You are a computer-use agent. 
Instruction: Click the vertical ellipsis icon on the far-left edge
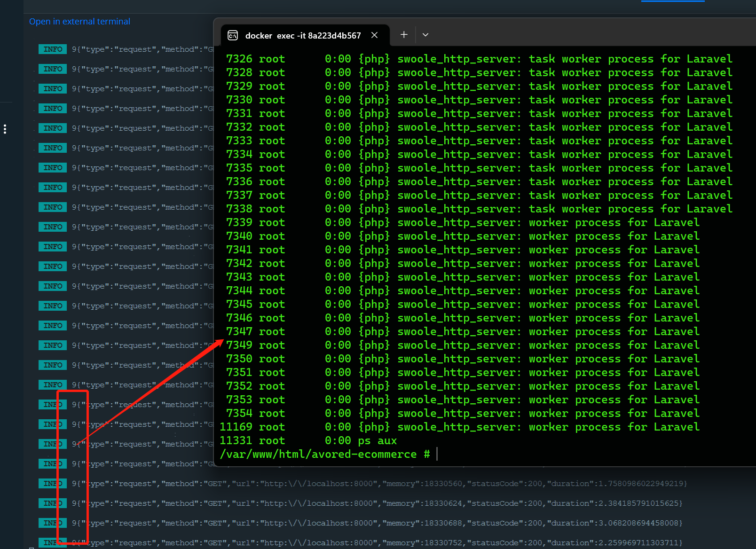5,128
